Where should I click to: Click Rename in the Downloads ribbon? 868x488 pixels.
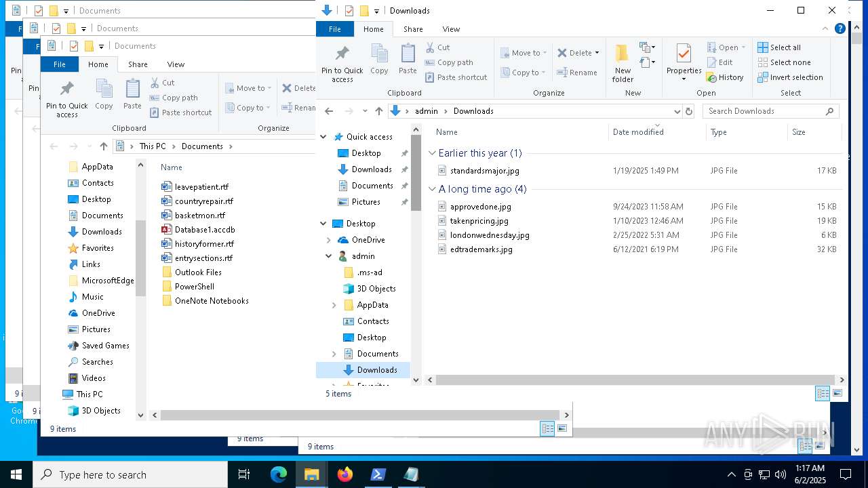click(577, 73)
